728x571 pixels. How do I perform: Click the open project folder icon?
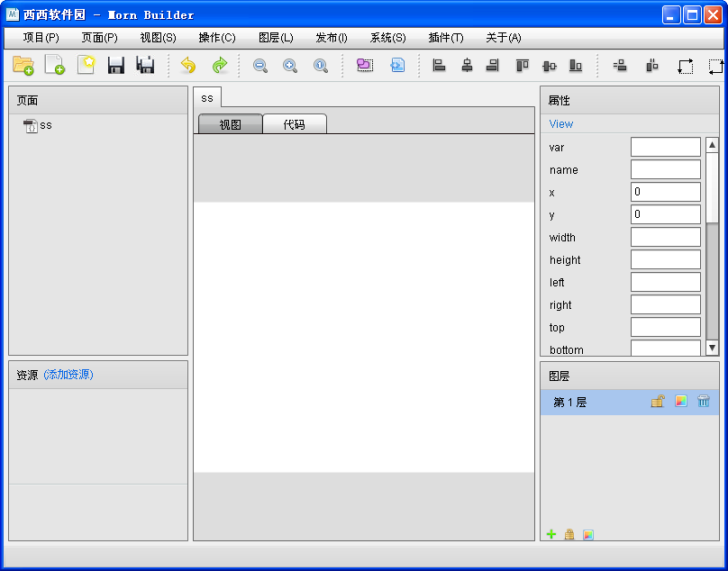23,66
